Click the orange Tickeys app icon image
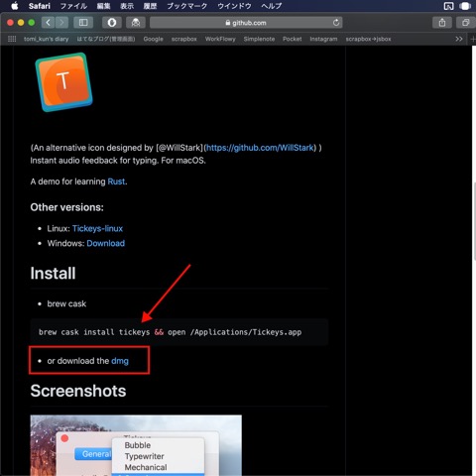Viewport: 476px width, 476px height. click(63, 82)
